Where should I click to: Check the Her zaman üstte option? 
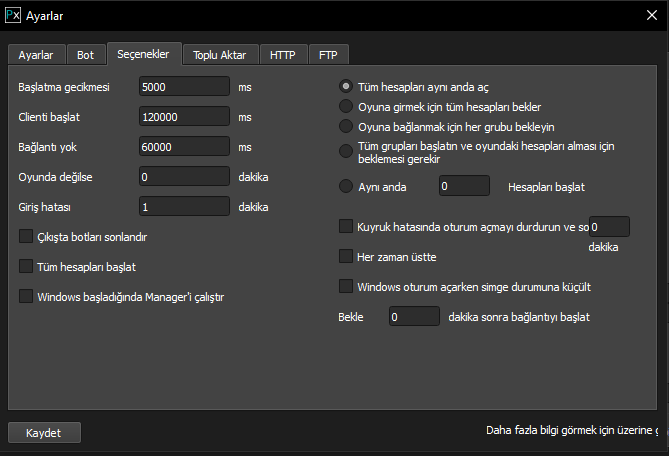click(x=347, y=257)
